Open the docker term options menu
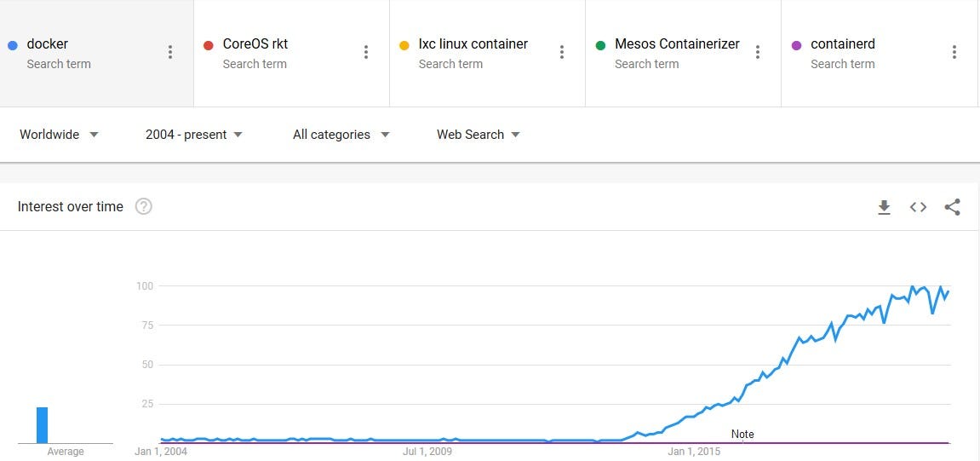The image size is (980, 461). 170,52
